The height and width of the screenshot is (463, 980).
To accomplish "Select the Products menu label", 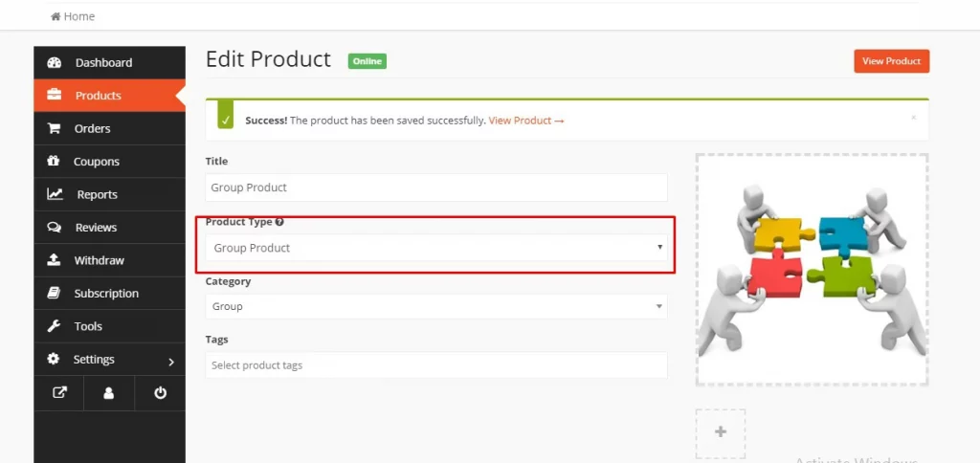I will coord(99,96).
